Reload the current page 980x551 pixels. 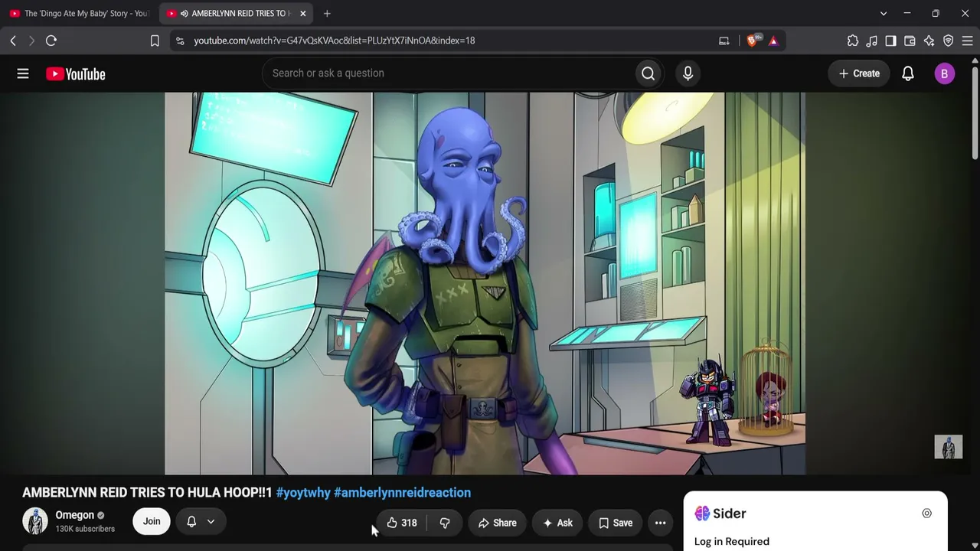pos(51,41)
